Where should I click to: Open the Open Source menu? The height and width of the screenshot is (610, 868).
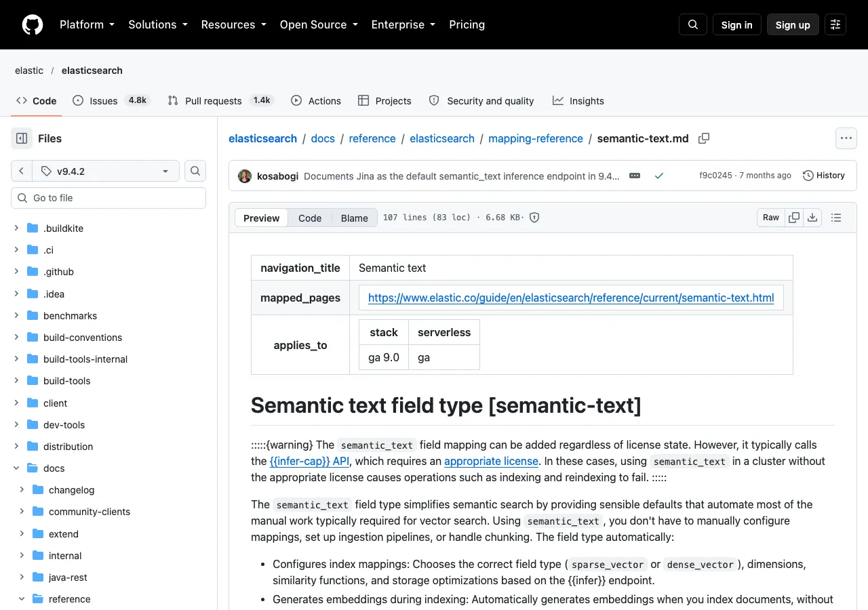[319, 24]
